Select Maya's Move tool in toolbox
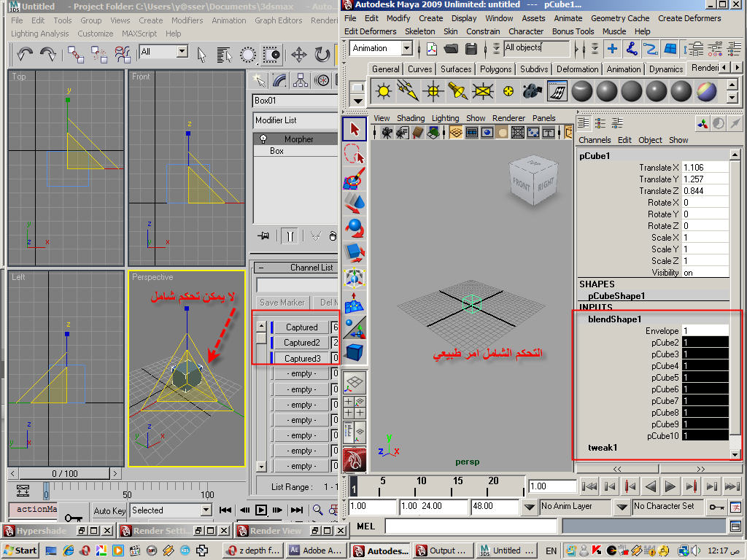747x560 pixels. coord(355,204)
